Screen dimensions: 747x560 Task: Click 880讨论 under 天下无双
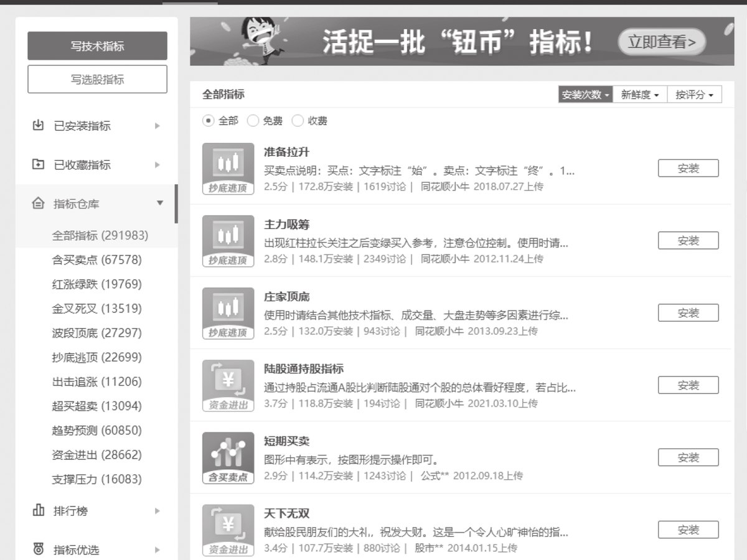coord(382,547)
